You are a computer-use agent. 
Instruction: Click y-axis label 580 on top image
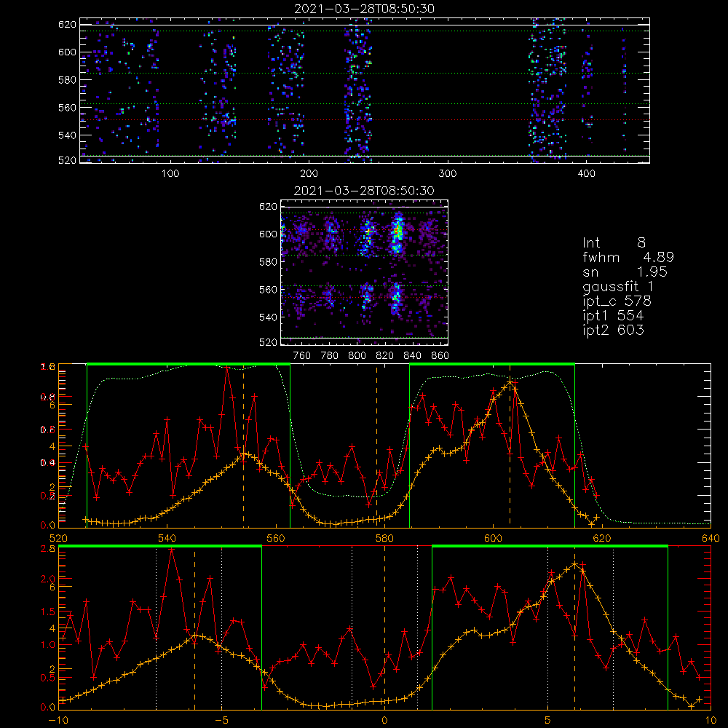[x=67, y=80]
